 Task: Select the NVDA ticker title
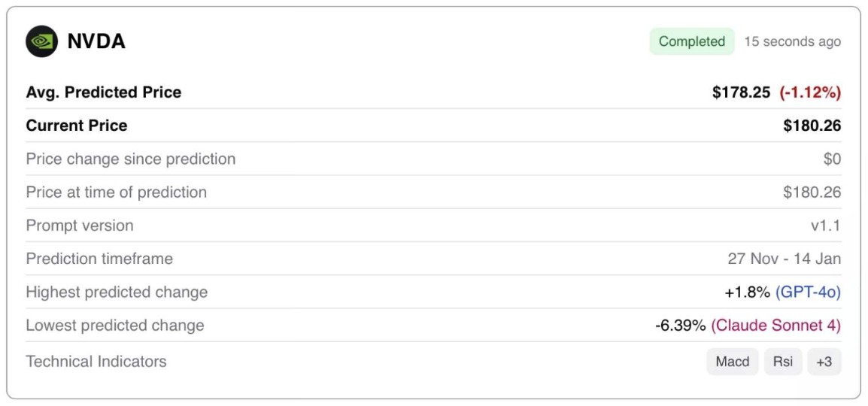tap(96, 41)
